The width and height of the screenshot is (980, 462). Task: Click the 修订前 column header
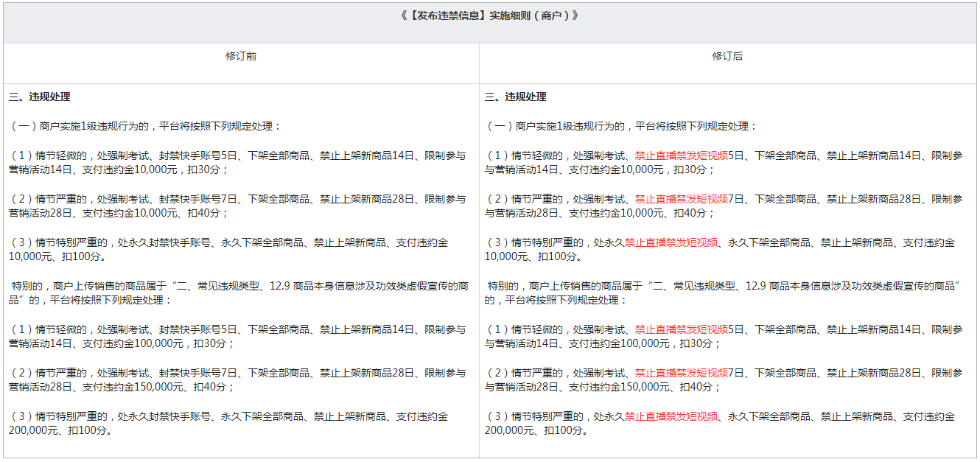[x=241, y=56]
